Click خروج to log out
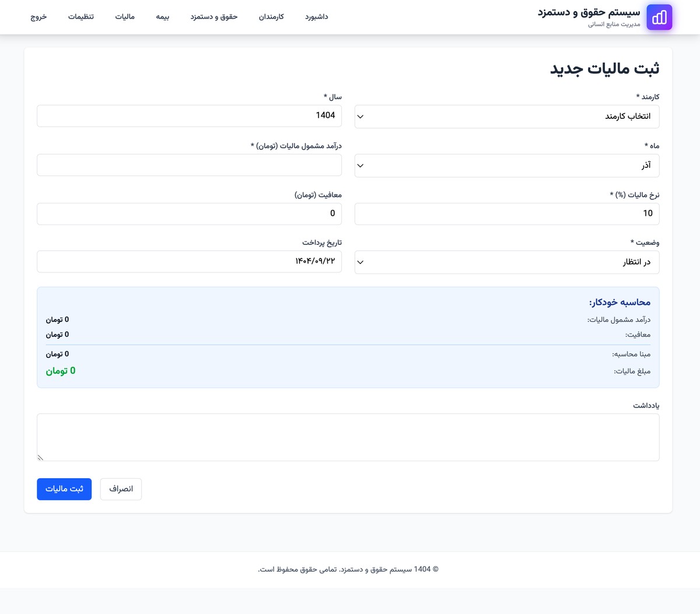 coord(38,17)
